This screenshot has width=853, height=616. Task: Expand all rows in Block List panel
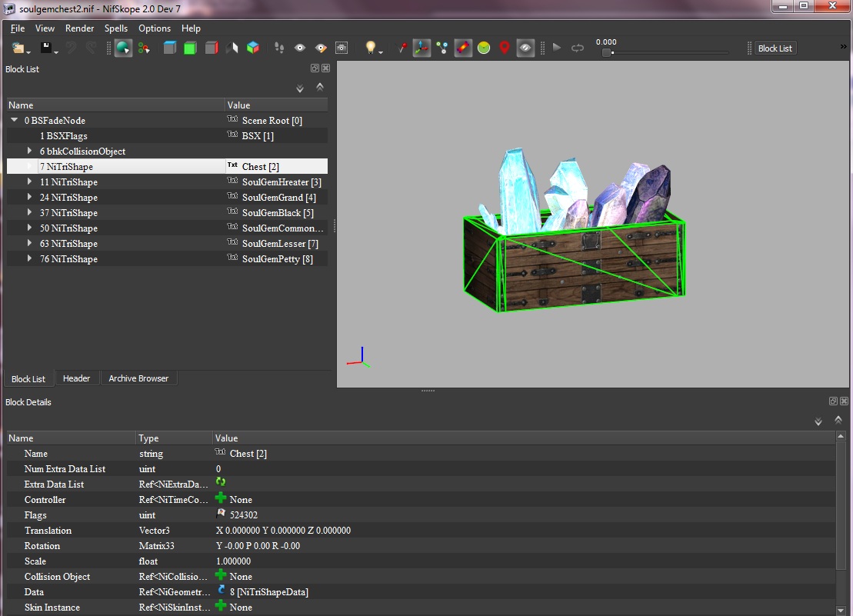point(300,88)
